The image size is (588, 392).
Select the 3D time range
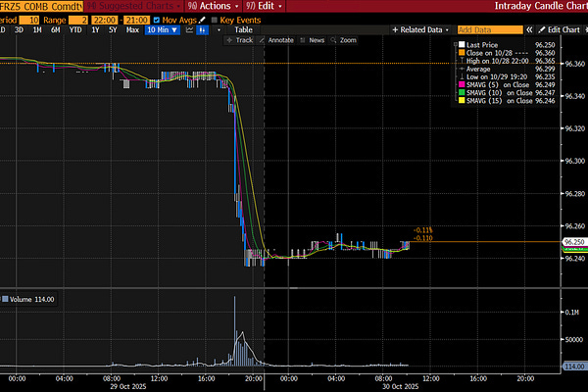coord(19,30)
